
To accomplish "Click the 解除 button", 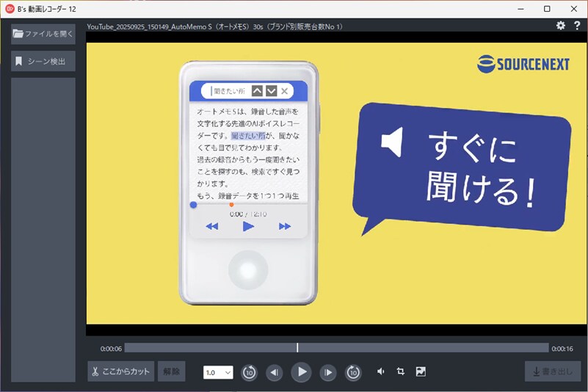I will pos(171,371).
